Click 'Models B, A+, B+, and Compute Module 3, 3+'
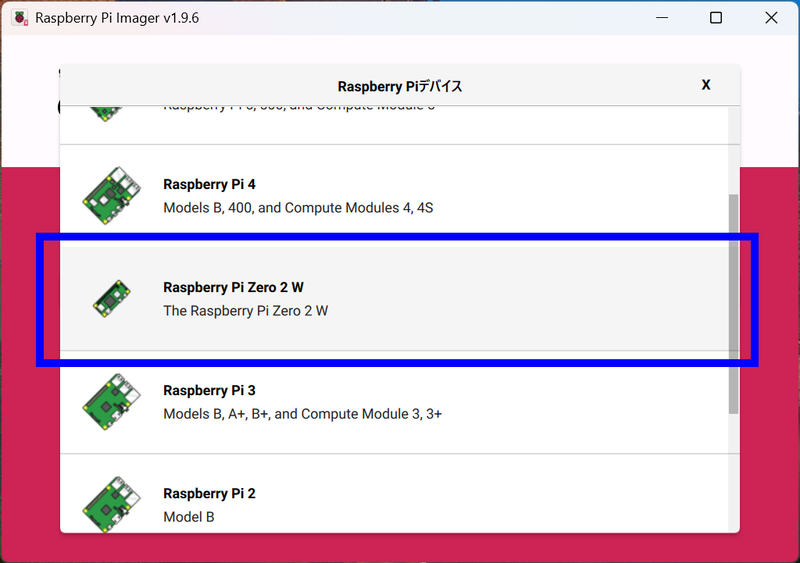 (303, 414)
